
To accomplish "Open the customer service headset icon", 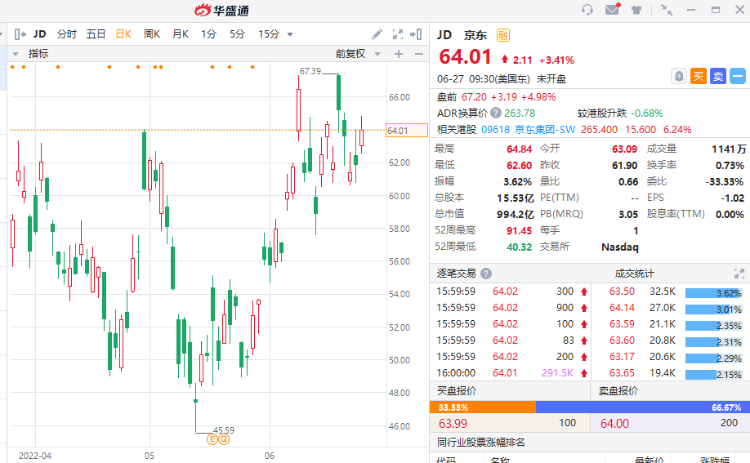I will [x=587, y=10].
